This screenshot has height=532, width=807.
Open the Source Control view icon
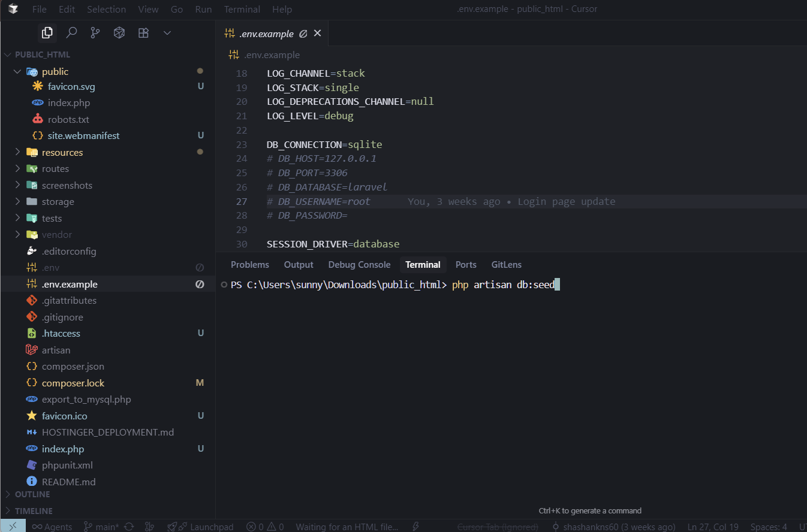point(95,33)
